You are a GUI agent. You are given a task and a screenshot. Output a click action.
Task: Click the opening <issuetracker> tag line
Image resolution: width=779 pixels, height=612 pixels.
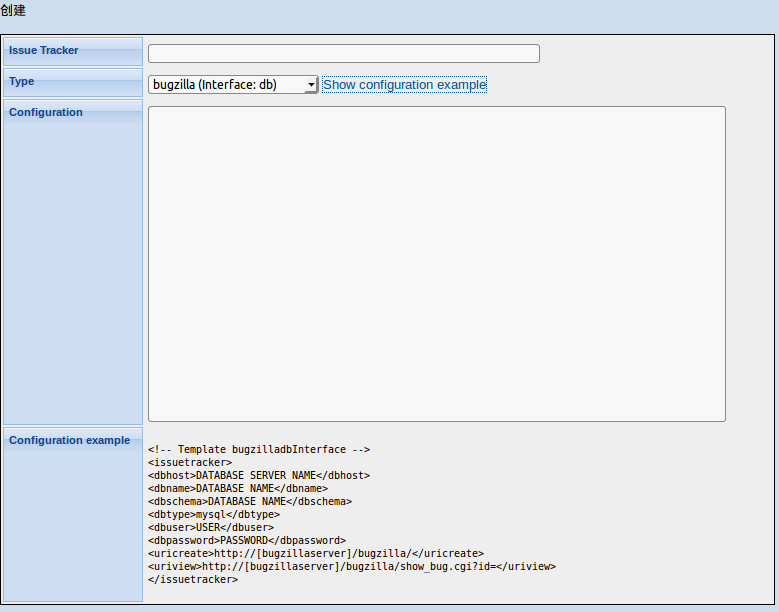pos(190,462)
